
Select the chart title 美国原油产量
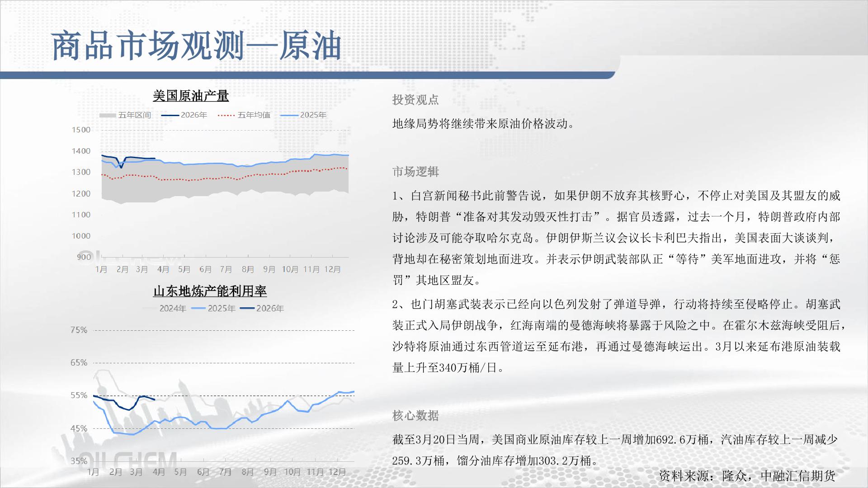click(191, 96)
